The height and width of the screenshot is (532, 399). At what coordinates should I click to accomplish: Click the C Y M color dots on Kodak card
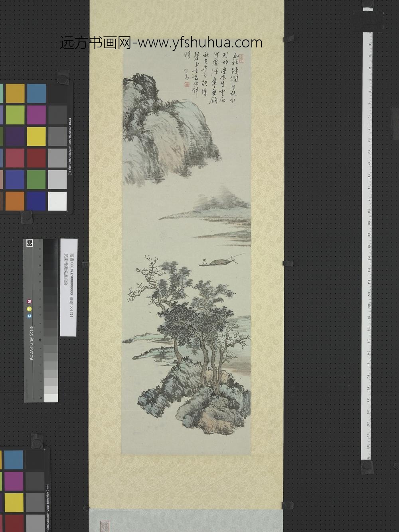click(29, 308)
